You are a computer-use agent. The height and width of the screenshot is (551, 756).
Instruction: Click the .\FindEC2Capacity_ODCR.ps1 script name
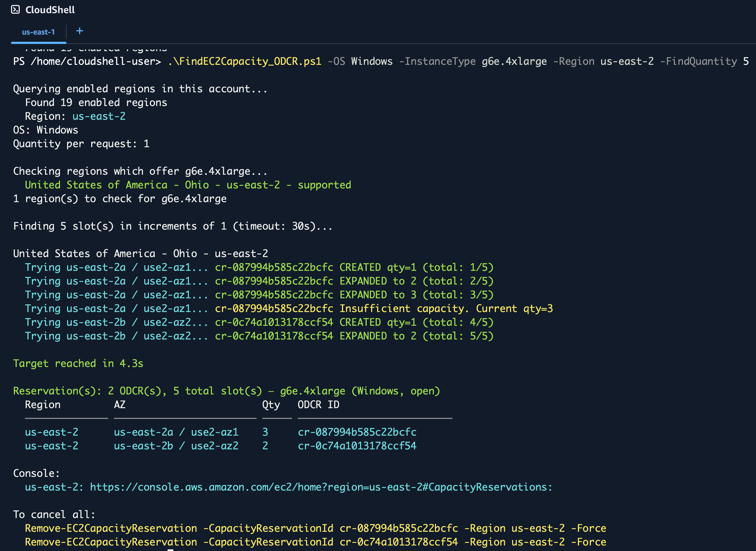[x=245, y=61]
